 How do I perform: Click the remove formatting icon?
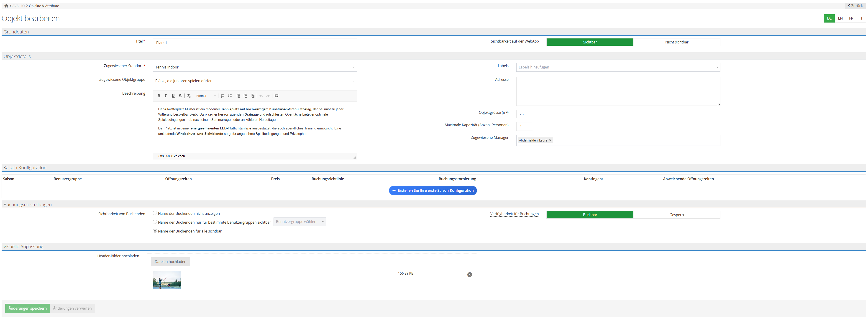pyautogui.click(x=189, y=96)
